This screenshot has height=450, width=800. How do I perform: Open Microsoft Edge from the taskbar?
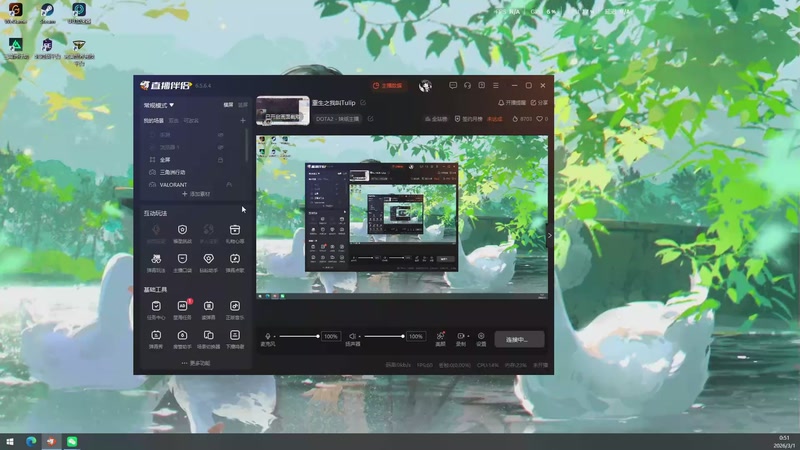click(x=31, y=442)
